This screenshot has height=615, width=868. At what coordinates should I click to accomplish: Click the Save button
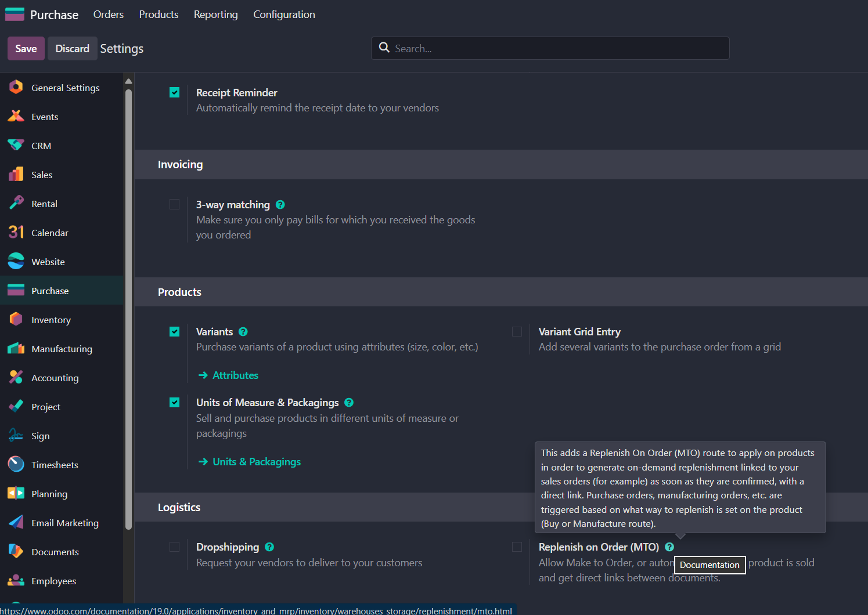coord(26,49)
